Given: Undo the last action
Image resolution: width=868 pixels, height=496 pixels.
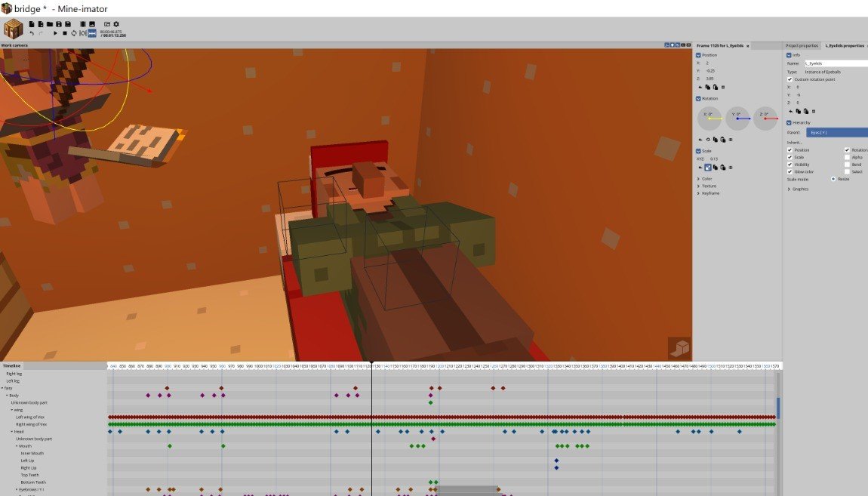Looking at the screenshot, I should coord(32,33).
